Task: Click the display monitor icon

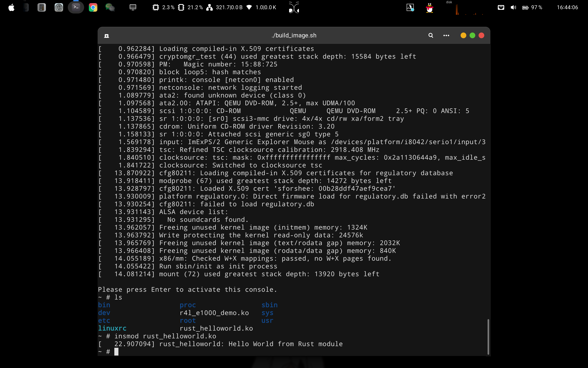Action: (x=133, y=7)
